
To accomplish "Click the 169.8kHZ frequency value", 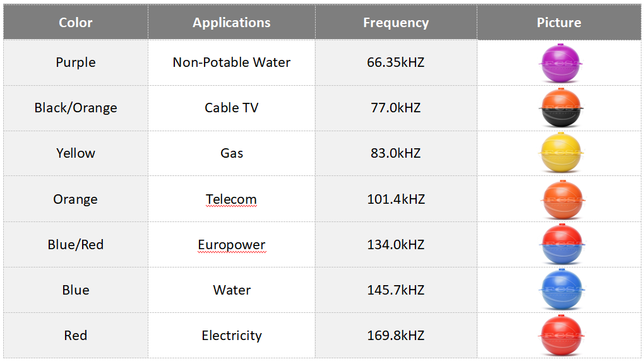I will point(396,336).
